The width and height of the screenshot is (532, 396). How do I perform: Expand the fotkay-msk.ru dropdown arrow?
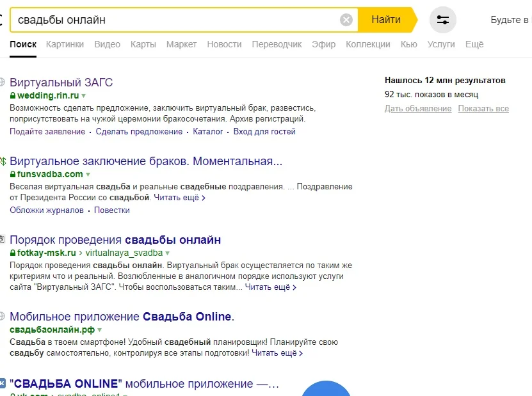(x=166, y=253)
